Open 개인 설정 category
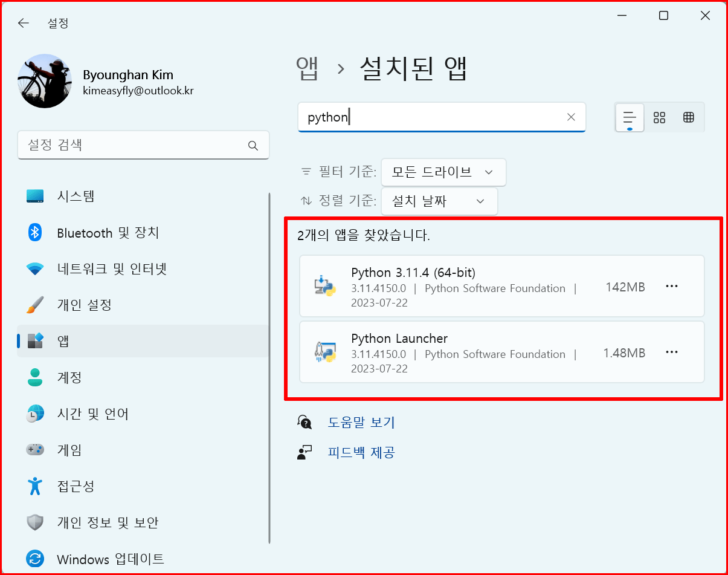Image resolution: width=728 pixels, height=575 pixels. pos(143,305)
